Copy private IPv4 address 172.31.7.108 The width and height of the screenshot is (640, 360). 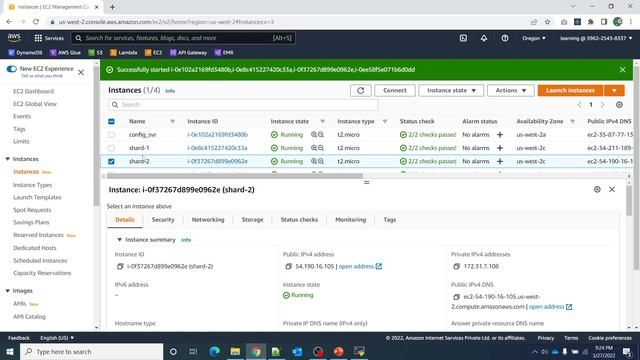(457, 266)
